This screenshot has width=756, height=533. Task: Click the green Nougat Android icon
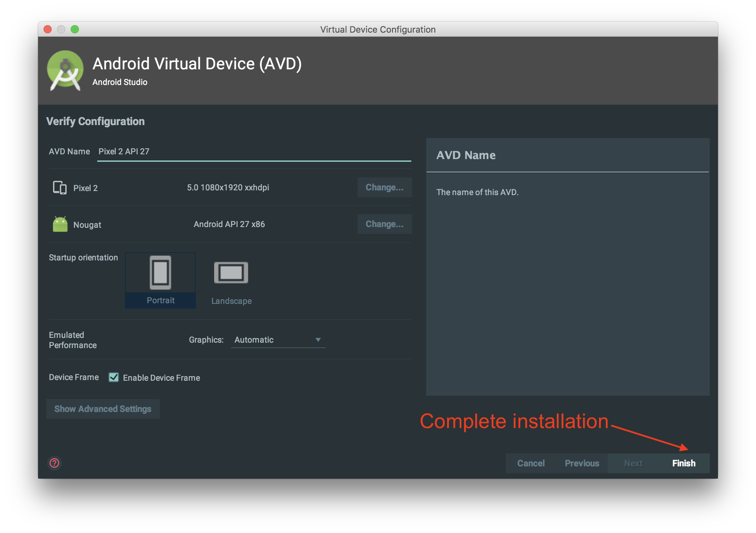click(60, 224)
